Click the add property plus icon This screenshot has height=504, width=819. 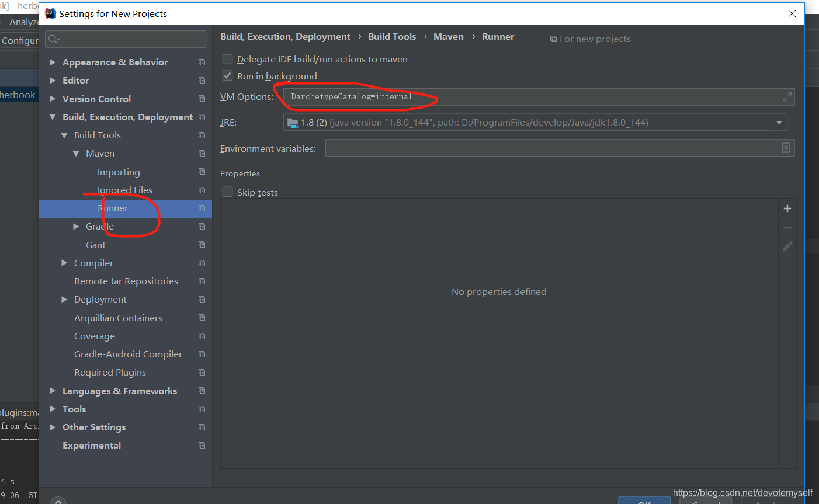click(787, 208)
